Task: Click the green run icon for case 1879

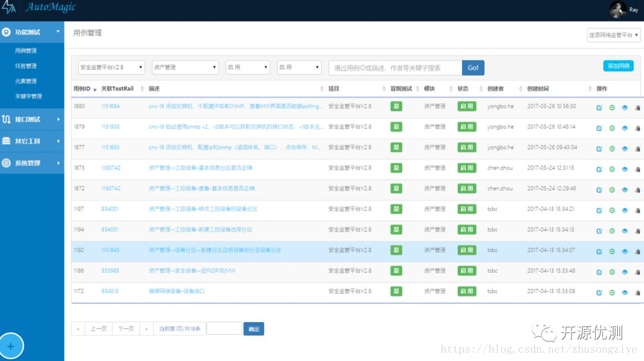Action: (x=612, y=128)
